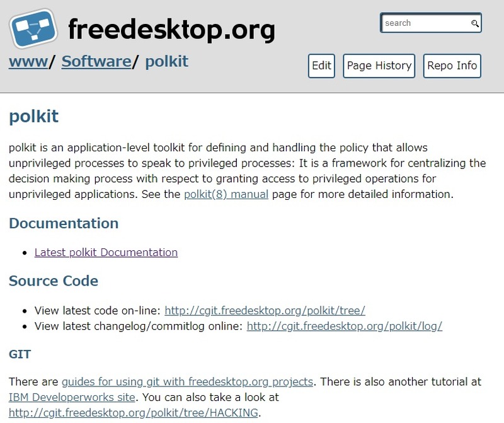Open the Software breadcrumb link
The height and width of the screenshot is (423, 504).
click(x=96, y=62)
